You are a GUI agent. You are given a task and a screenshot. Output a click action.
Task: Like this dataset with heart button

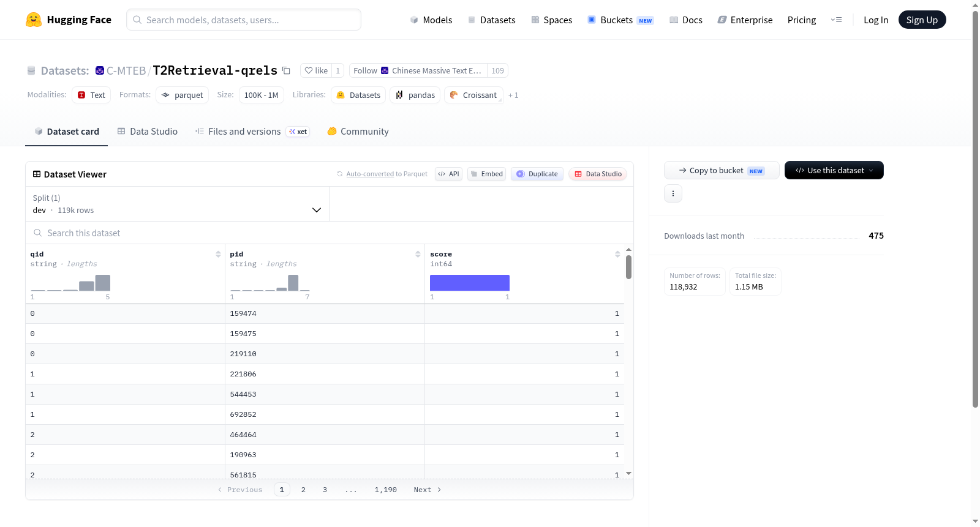point(316,70)
